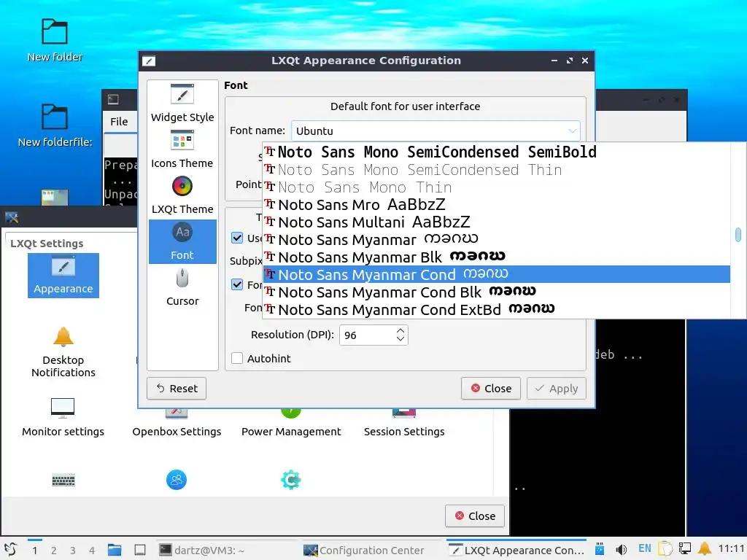Open Icons Theme section in sidebar

[x=182, y=149]
